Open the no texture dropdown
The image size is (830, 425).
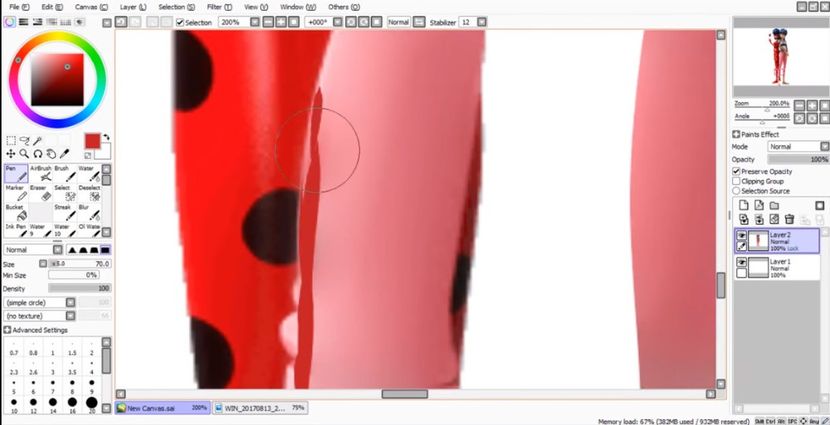70,315
